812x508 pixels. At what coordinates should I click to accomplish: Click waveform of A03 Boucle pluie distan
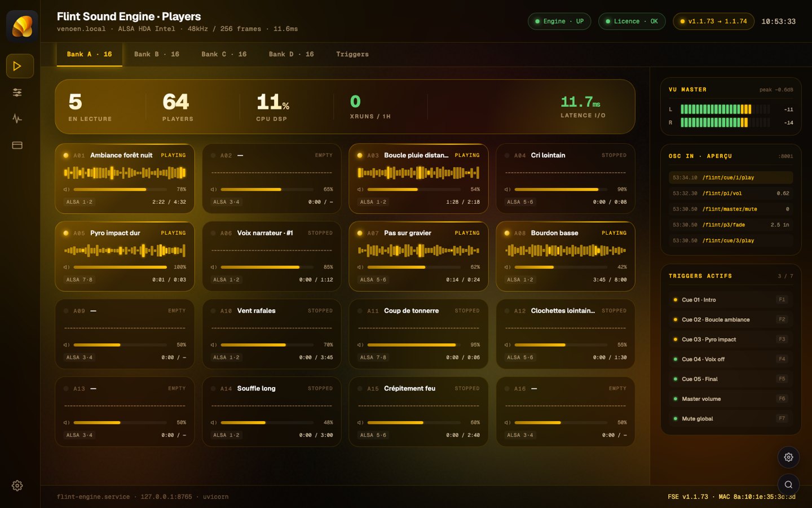(x=418, y=173)
